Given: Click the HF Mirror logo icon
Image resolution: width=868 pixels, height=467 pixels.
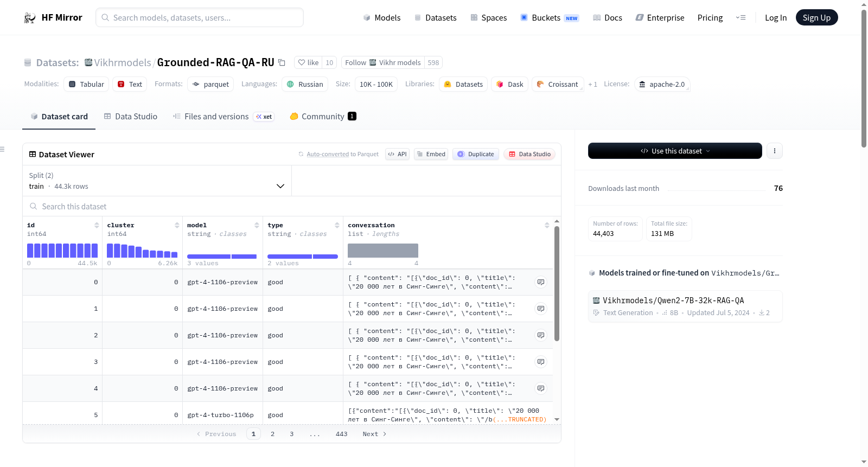Looking at the screenshot, I should (30, 18).
